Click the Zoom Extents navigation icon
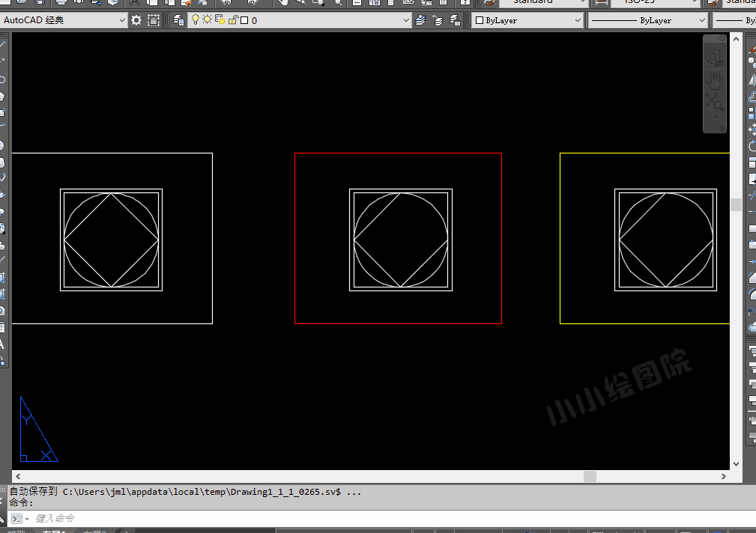The image size is (756, 533). (x=714, y=102)
